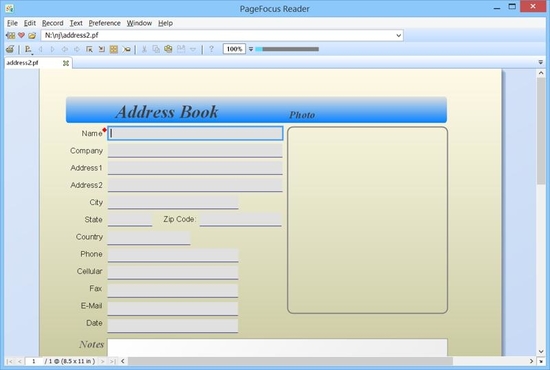This screenshot has width=550, height=370.
Task: Click the E-Mail input field
Action: [173, 308]
